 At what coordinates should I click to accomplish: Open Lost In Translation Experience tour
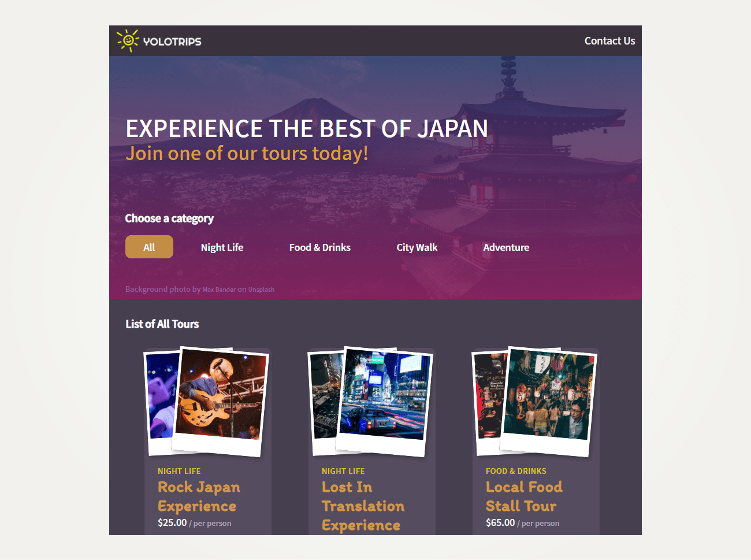[363, 506]
